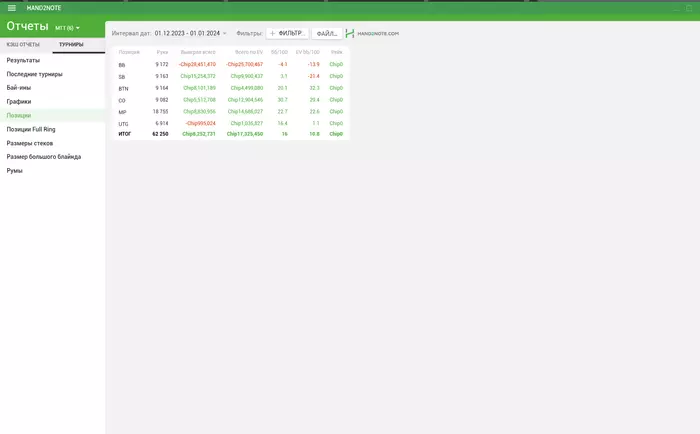Sort by the Рейк column header
Viewport: 700px width, 434px height.
pos(337,52)
